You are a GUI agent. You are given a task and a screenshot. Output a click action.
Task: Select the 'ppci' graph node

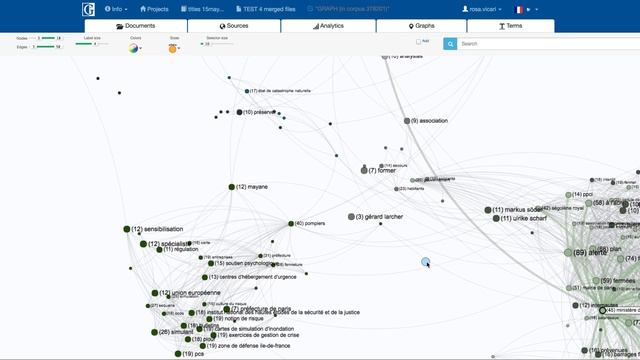(568, 195)
